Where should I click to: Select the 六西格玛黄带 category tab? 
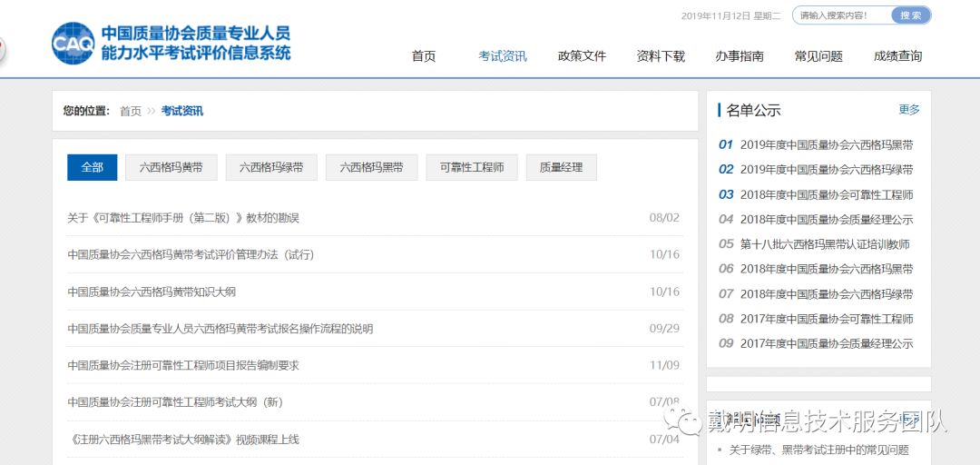coord(171,168)
